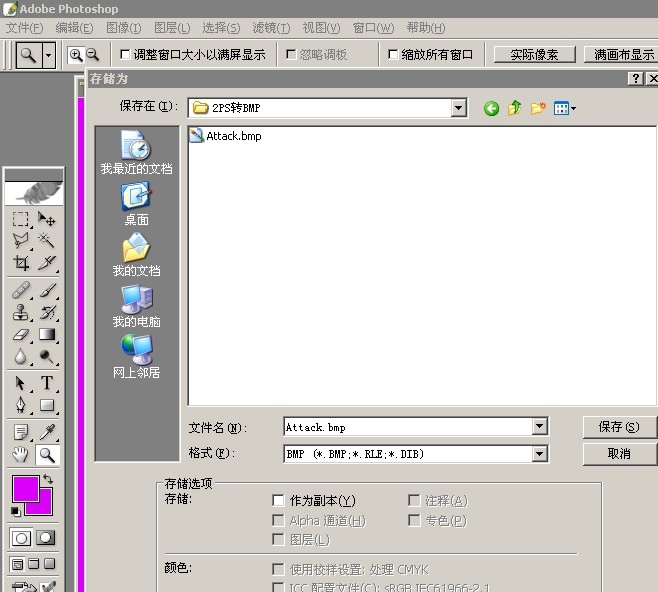Expand the 格式 format dropdown

click(540, 454)
